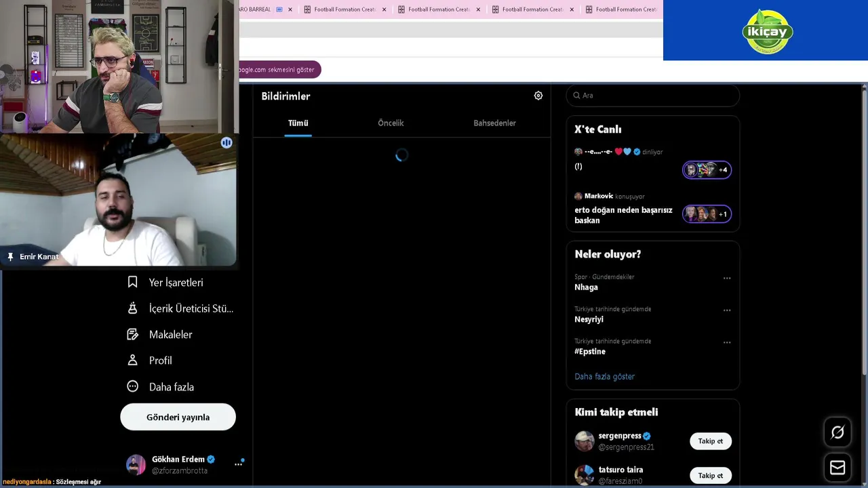Open more options for Nhaga trend
The width and height of the screenshot is (868, 488).
tap(727, 278)
